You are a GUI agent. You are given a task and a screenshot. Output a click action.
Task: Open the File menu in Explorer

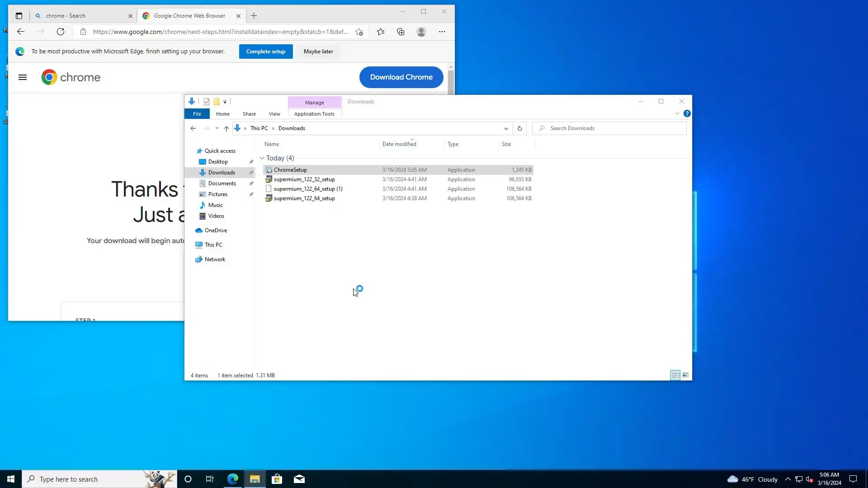point(197,114)
